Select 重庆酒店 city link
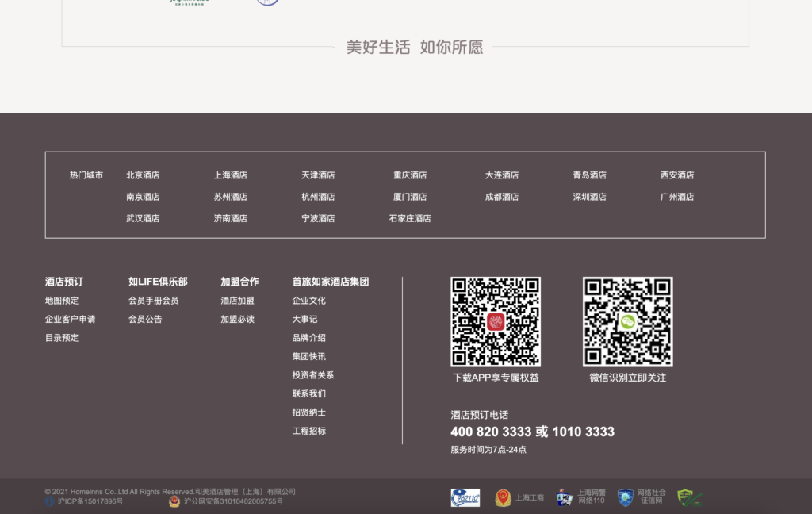This screenshot has width=812, height=514. tap(410, 175)
